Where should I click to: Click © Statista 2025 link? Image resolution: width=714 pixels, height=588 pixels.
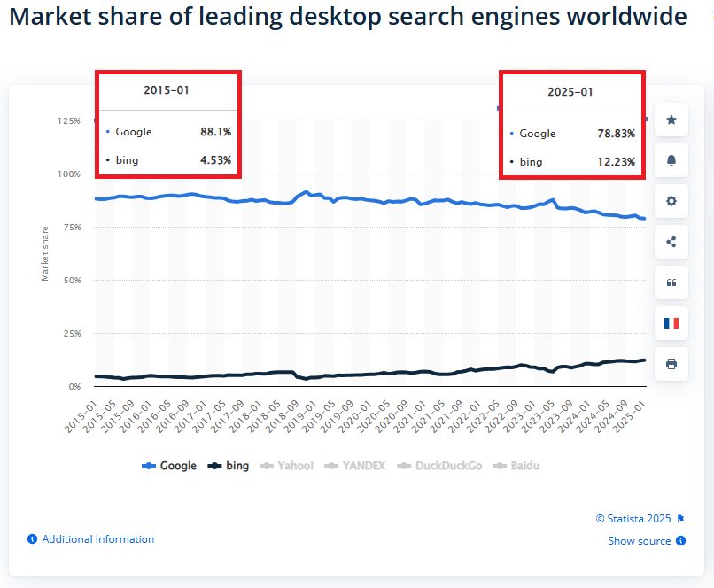click(633, 519)
